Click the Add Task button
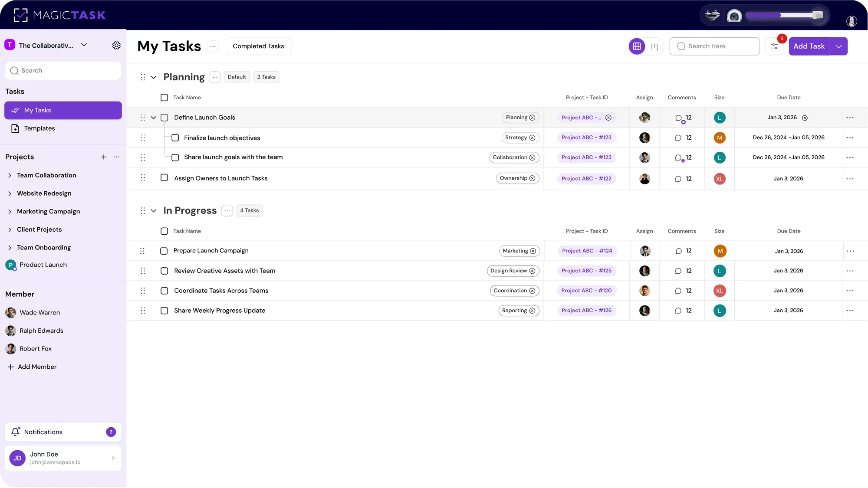This screenshot has height=488, width=868. click(809, 46)
